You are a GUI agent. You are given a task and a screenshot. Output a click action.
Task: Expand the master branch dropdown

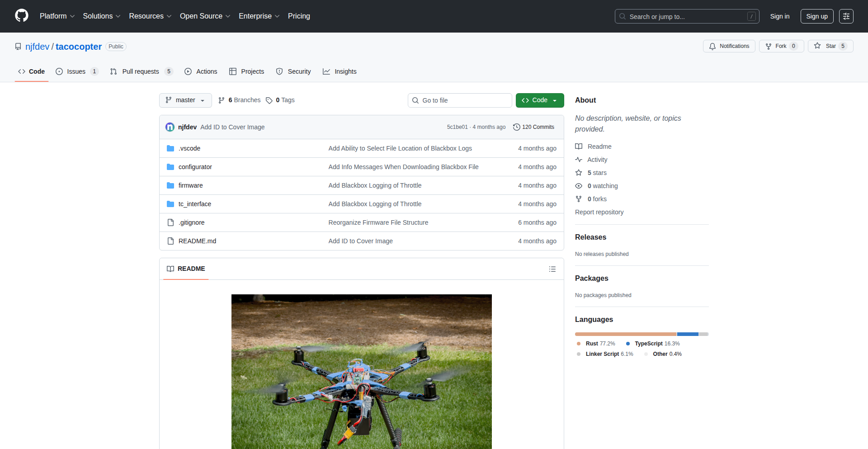coord(185,100)
